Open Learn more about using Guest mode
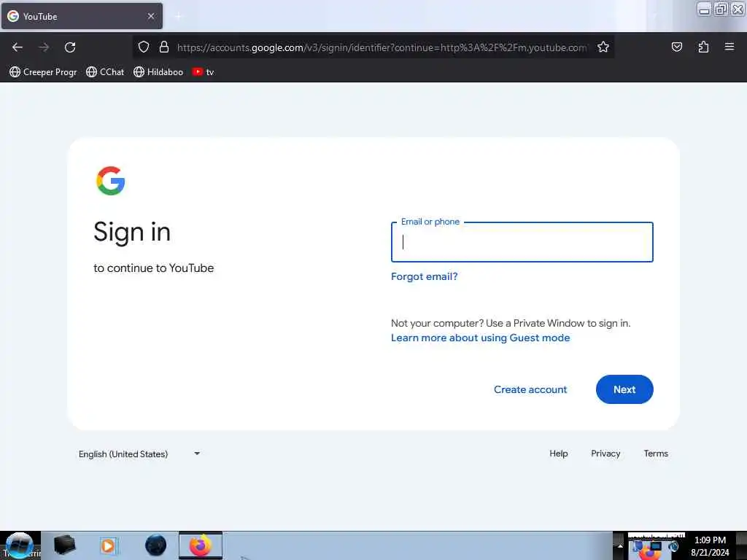This screenshot has width=747, height=560. click(480, 338)
